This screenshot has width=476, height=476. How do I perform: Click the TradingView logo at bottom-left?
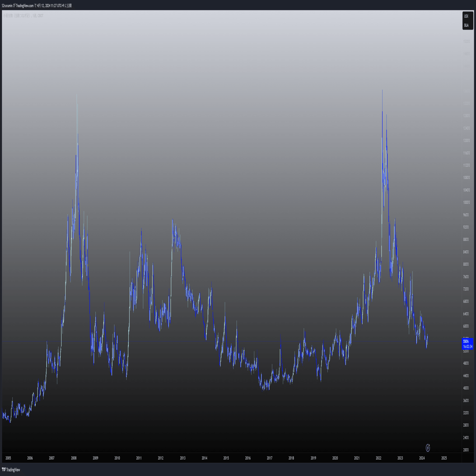11,470
